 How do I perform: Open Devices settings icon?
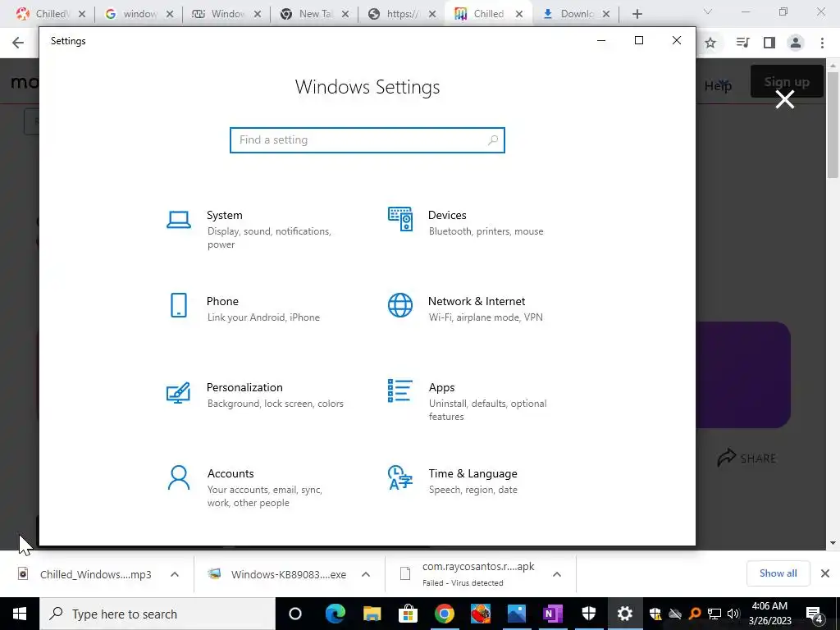coord(400,219)
